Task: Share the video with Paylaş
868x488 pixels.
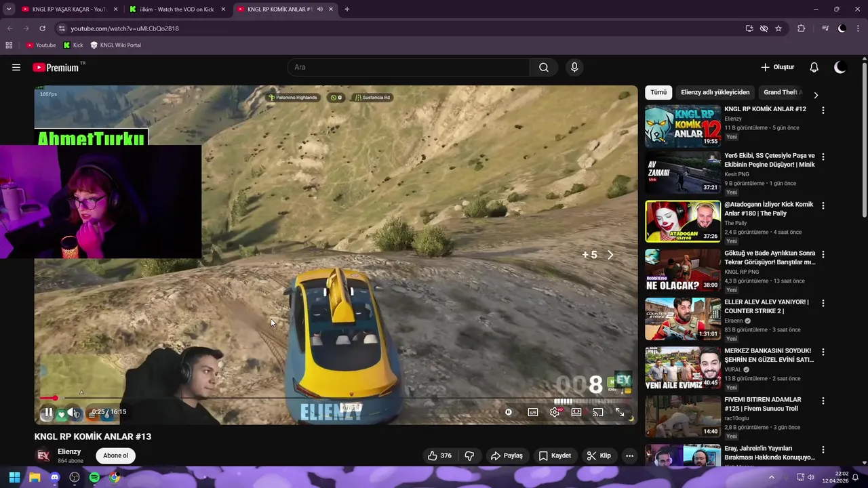Action: coord(507,455)
